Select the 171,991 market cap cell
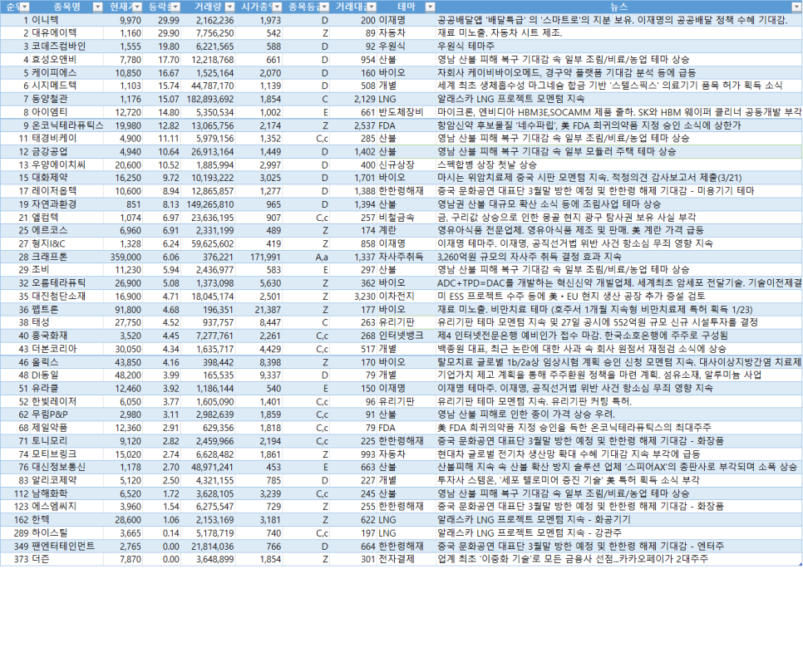803x672 pixels. [x=259, y=257]
